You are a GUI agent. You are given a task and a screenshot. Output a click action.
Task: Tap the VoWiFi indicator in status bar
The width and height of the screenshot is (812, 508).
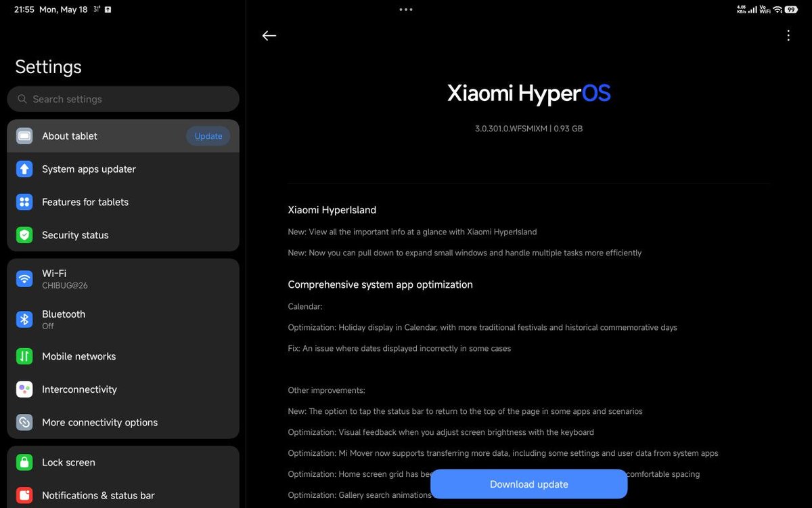pyautogui.click(x=765, y=9)
